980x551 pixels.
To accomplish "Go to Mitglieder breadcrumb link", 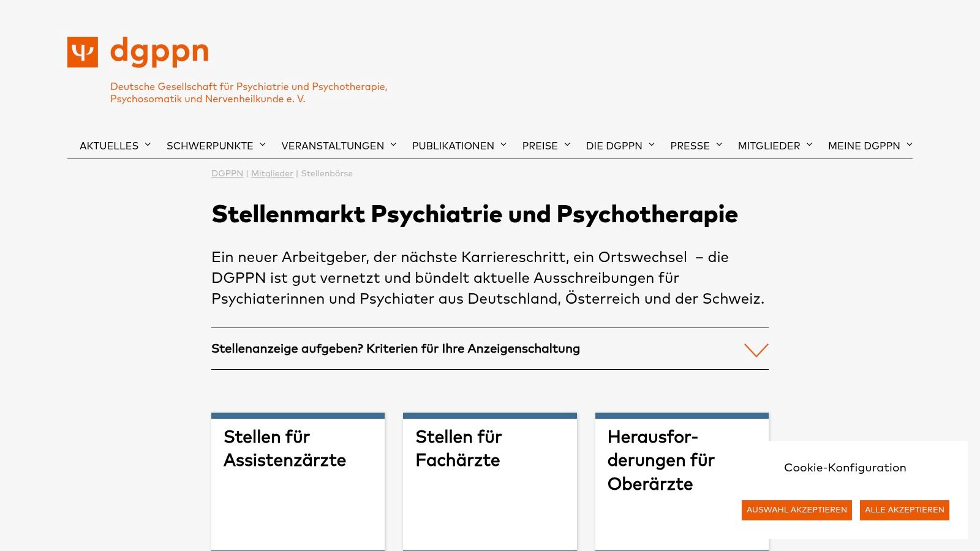I will coord(272,173).
